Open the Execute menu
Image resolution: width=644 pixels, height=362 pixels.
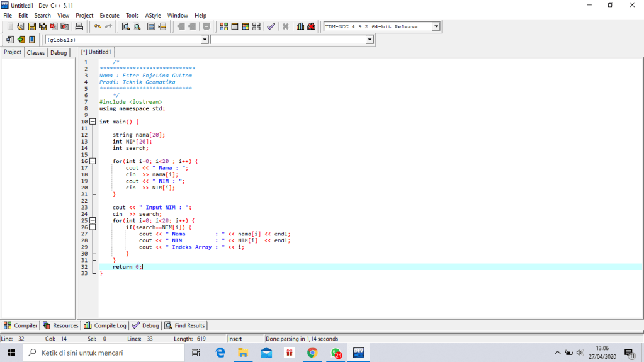tap(109, 15)
